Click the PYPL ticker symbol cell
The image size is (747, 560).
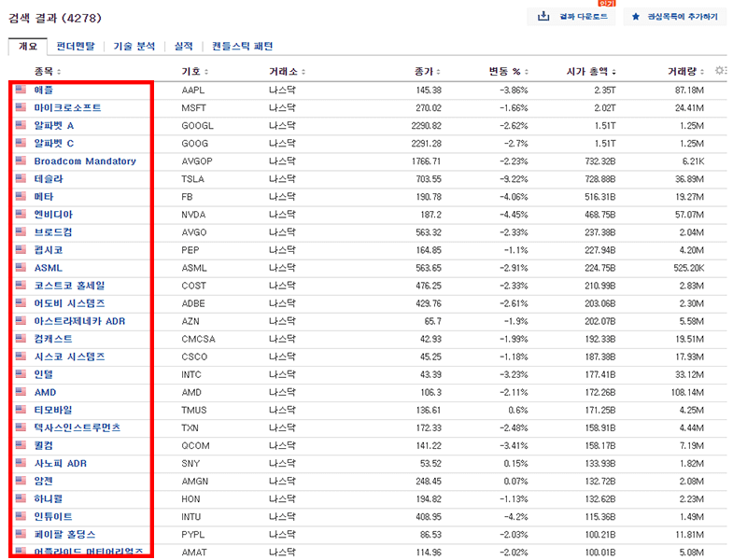192,535
